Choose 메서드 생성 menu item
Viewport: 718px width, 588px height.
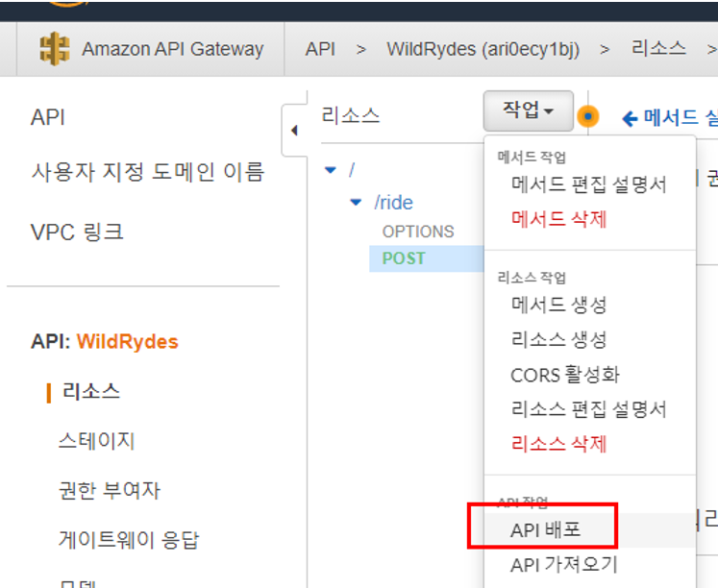pyautogui.click(x=559, y=305)
